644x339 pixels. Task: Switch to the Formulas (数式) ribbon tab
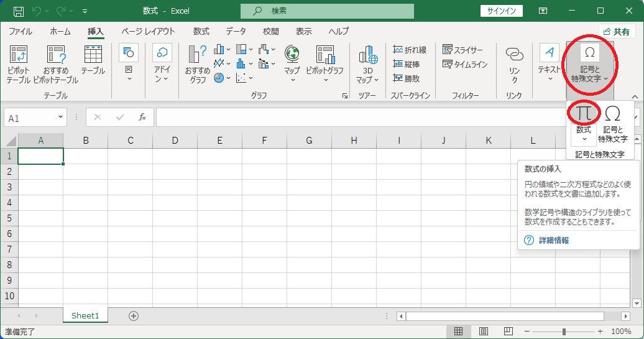click(x=201, y=32)
